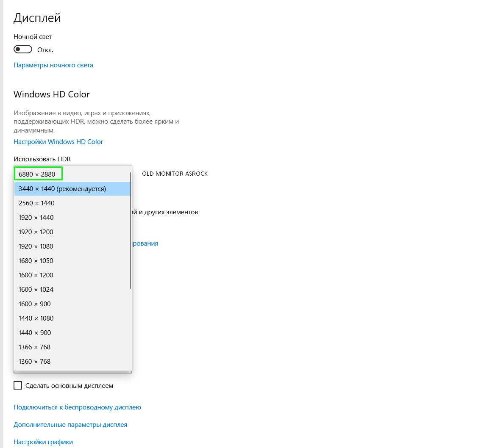The width and height of the screenshot is (484, 448).
Task: Choose 3440 × 1440 (рекомендуется) resolution
Action: [x=62, y=189]
